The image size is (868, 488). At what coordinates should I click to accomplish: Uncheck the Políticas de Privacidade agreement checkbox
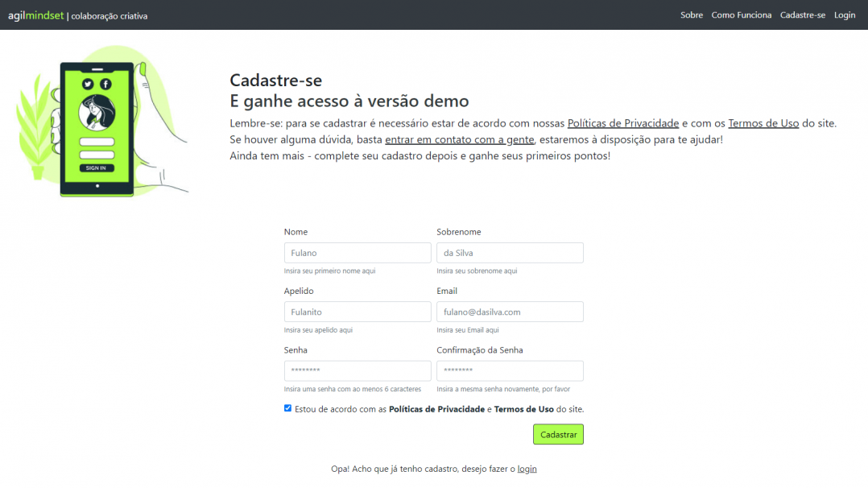point(287,408)
